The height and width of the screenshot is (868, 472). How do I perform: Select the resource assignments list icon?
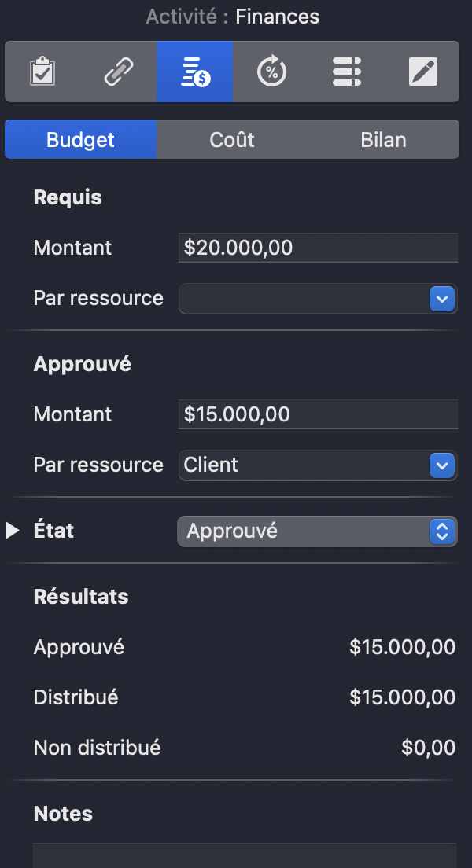(x=346, y=71)
